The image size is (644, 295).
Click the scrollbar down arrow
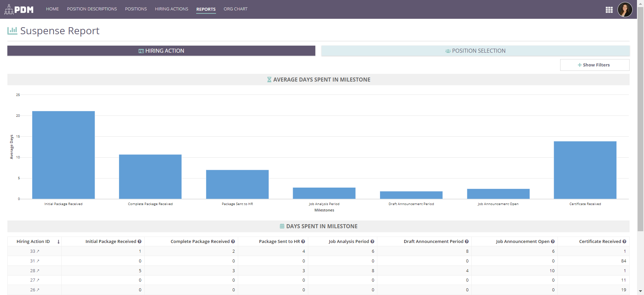tap(640, 291)
